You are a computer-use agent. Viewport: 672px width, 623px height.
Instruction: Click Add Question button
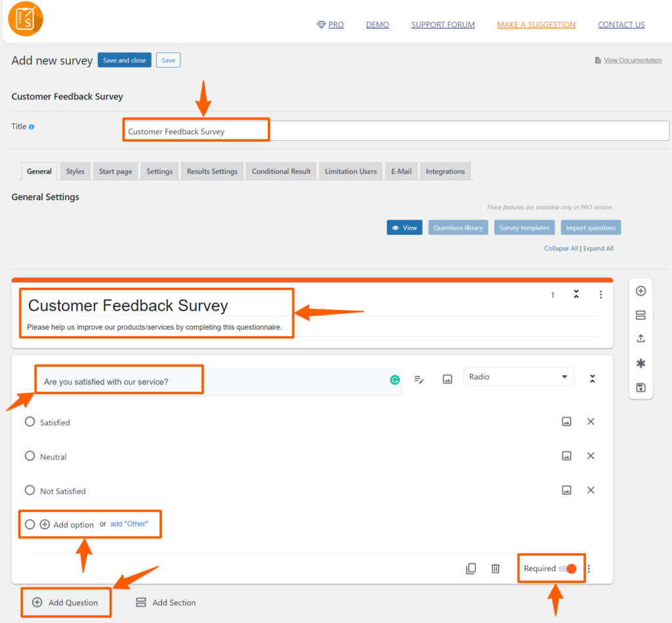[x=65, y=603]
